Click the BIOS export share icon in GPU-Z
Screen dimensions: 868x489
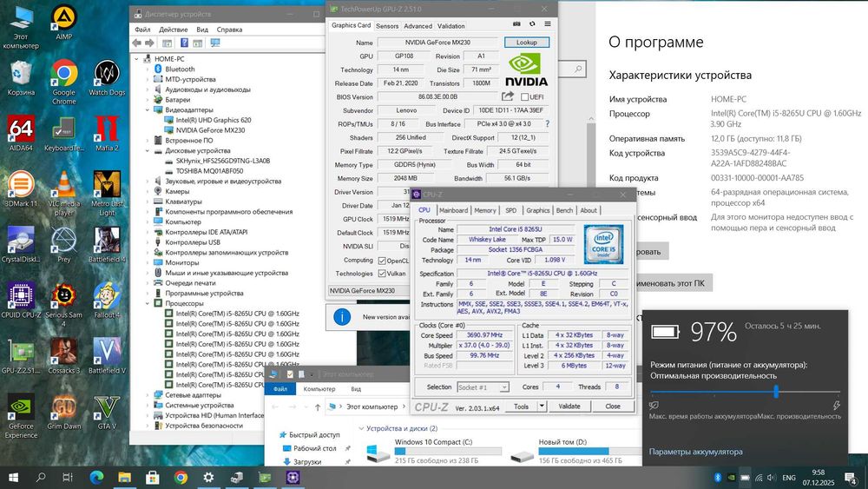point(508,96)
